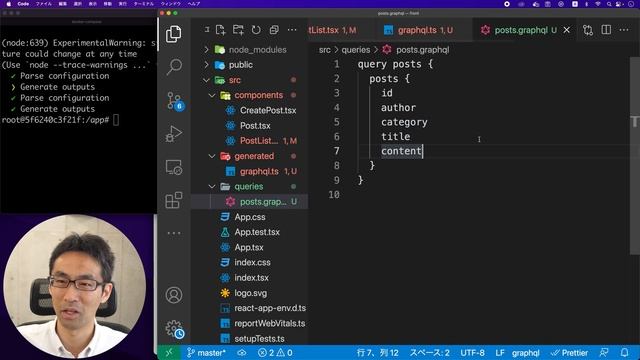Screen dimensions: 640x360
Task: Click posts.graphql in the breadcrumb path
Action: [422, 50]
